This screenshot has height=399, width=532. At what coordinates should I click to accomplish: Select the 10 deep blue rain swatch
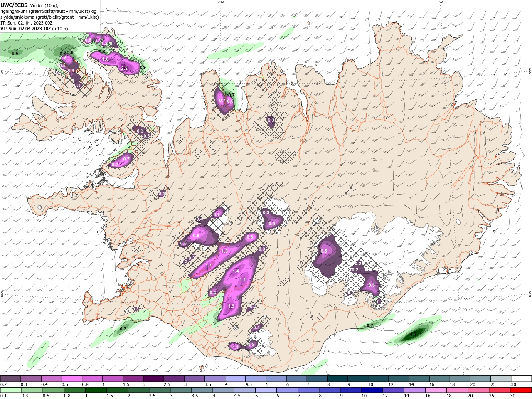click(371, 390)
